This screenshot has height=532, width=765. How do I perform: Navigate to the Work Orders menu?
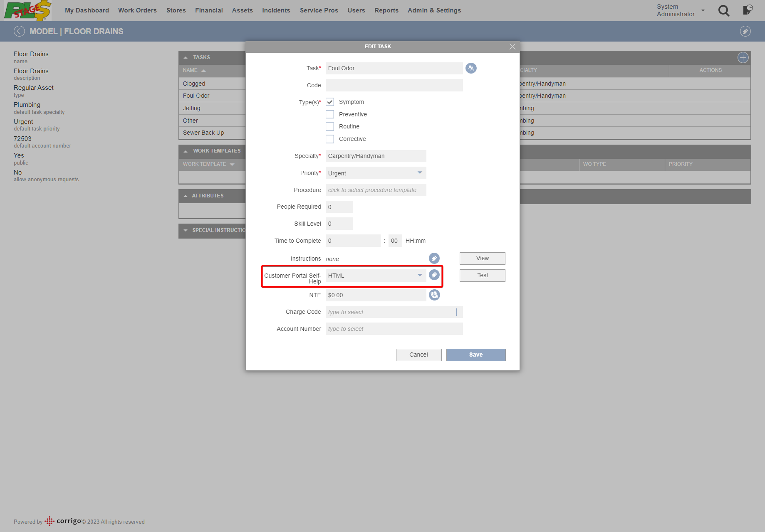pos(137,10)
